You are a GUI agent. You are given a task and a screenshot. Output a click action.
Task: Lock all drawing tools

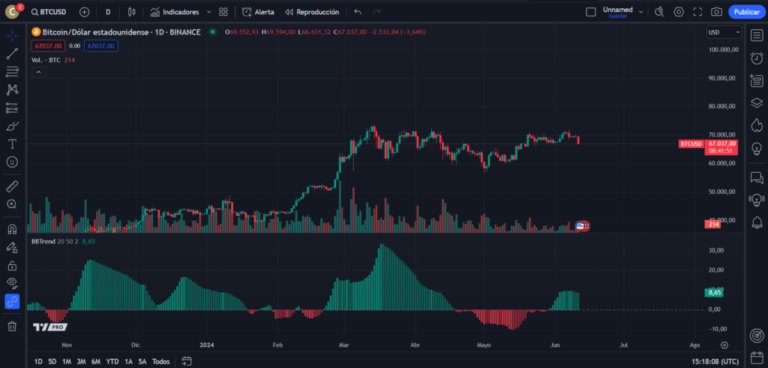pyautogui.click(x=12, y=266)
